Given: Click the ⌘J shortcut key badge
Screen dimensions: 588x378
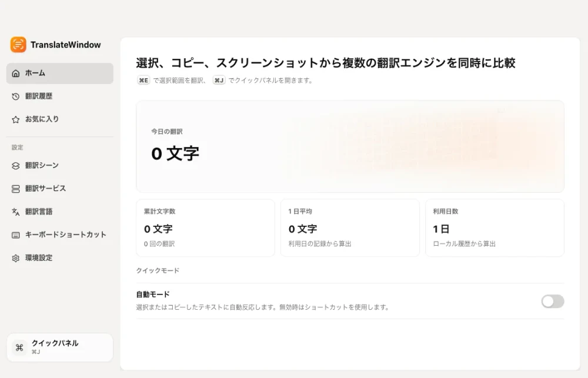Looking at the screenshot, I should (219, 81).
